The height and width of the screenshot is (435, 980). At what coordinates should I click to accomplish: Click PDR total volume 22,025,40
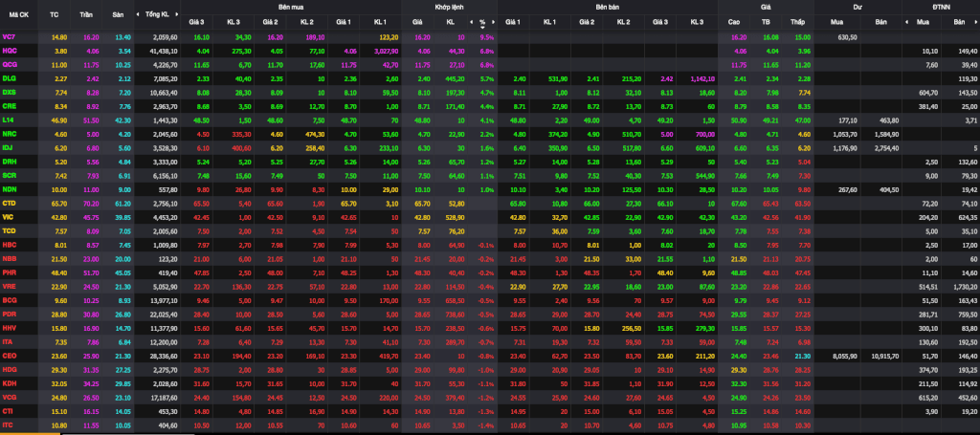(165, 314)
